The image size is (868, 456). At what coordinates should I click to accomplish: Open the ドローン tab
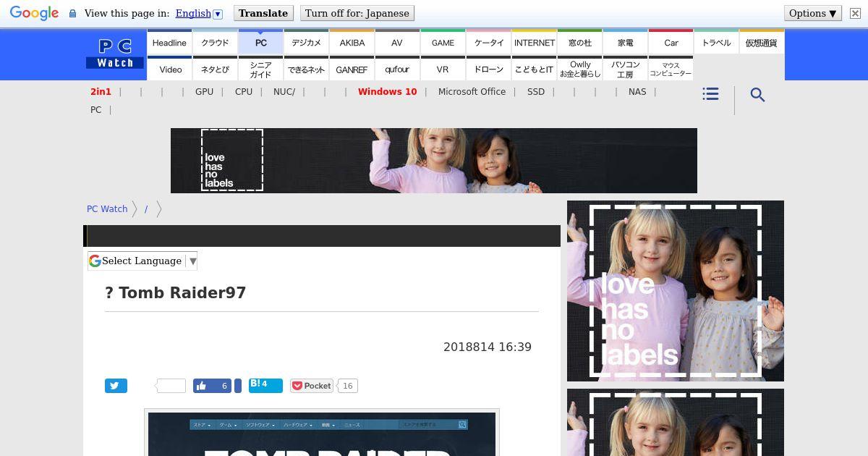tap(488, 69)
